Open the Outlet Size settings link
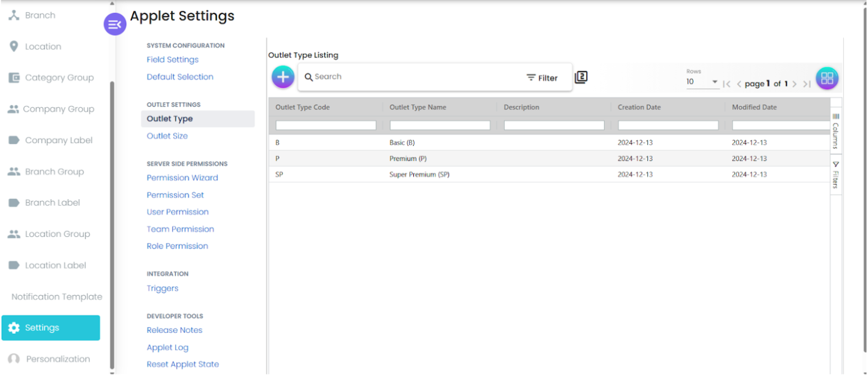Screen dimensions: 868x377 167,136
